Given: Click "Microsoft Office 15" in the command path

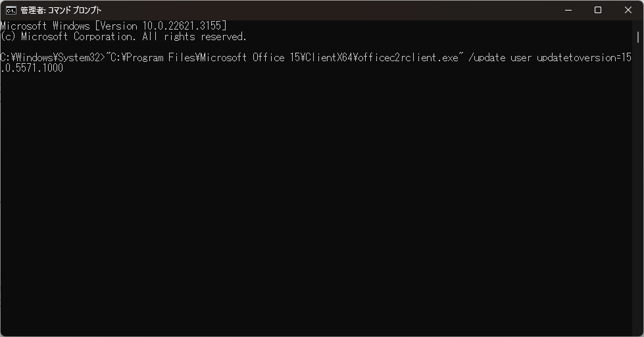Looking at the screenshot, I should click(251, 57).
